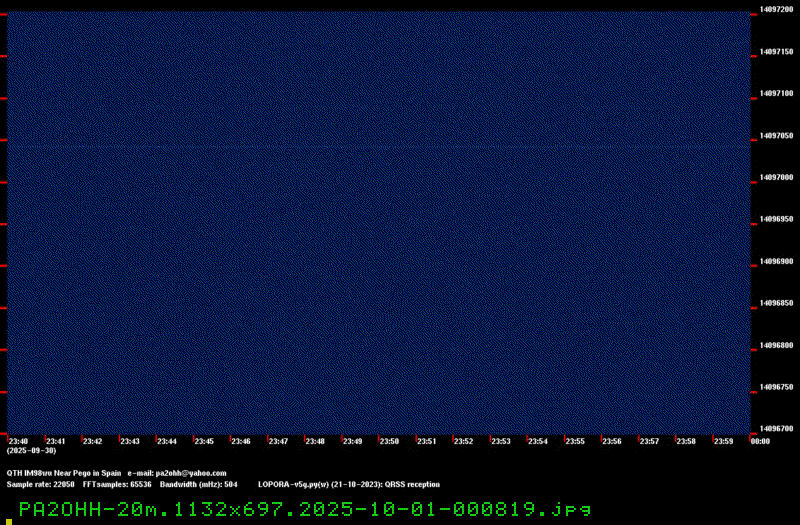Click the 23:43 time axis label
The width and height of the screenshot is (800, 525).
click(x=130, y=441)
